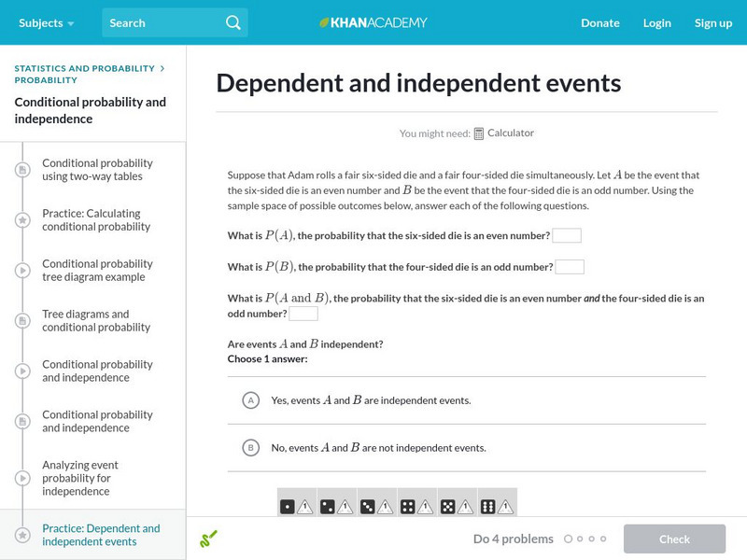Open Analyzing event probability for independence lesson

pos(80,478)
